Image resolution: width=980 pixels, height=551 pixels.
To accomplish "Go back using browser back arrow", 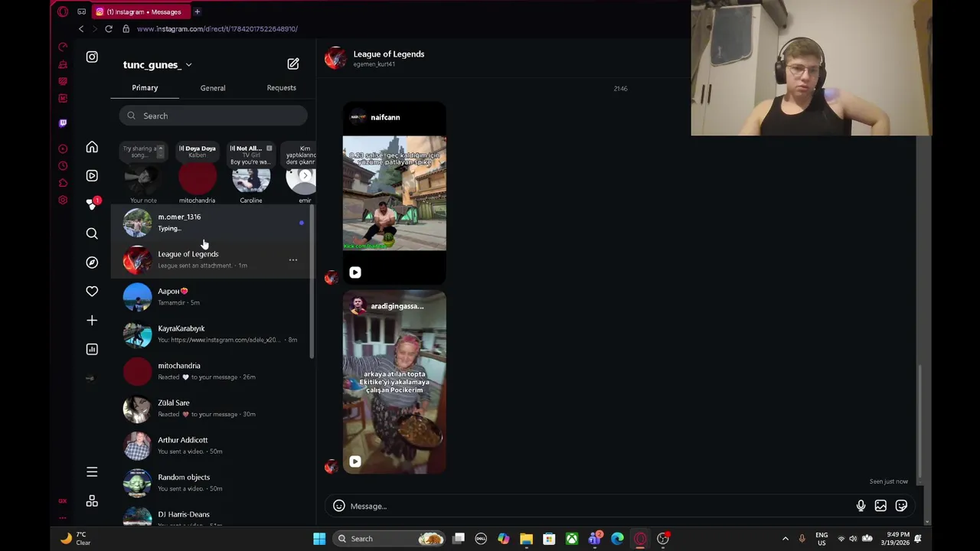I will coord(81,29).
